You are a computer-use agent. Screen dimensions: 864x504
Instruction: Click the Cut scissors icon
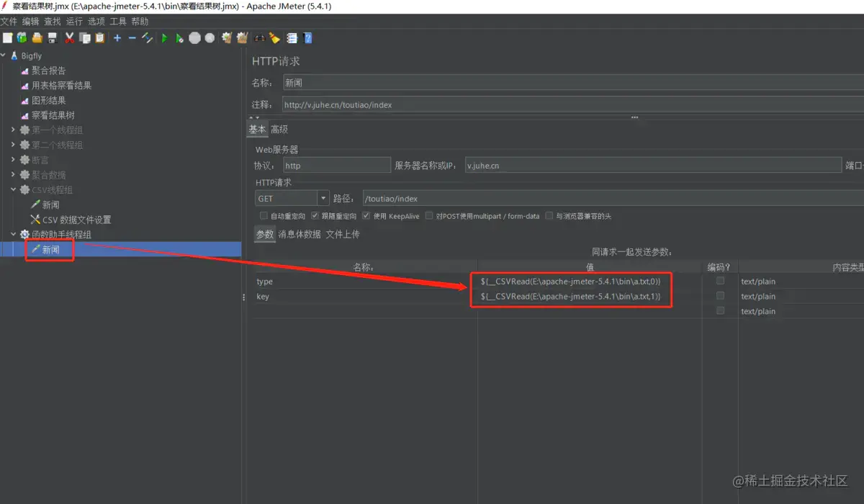[69, 38]
